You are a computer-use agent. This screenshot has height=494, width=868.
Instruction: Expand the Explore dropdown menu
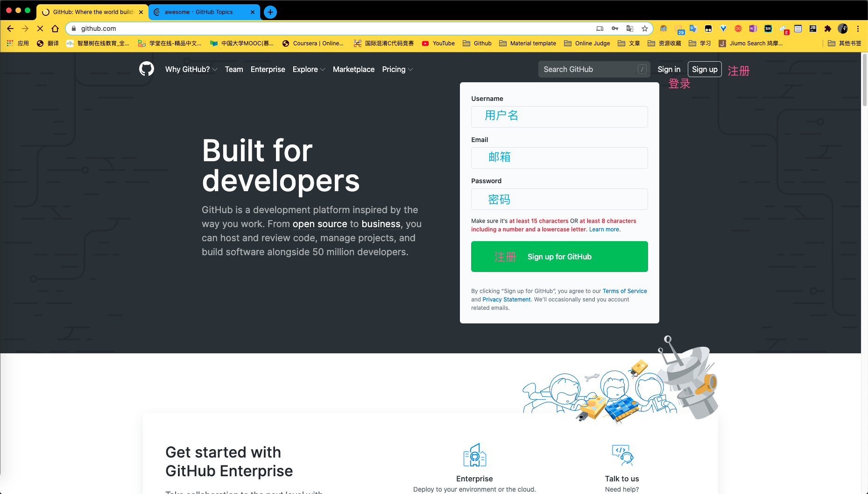pos(309,69)
